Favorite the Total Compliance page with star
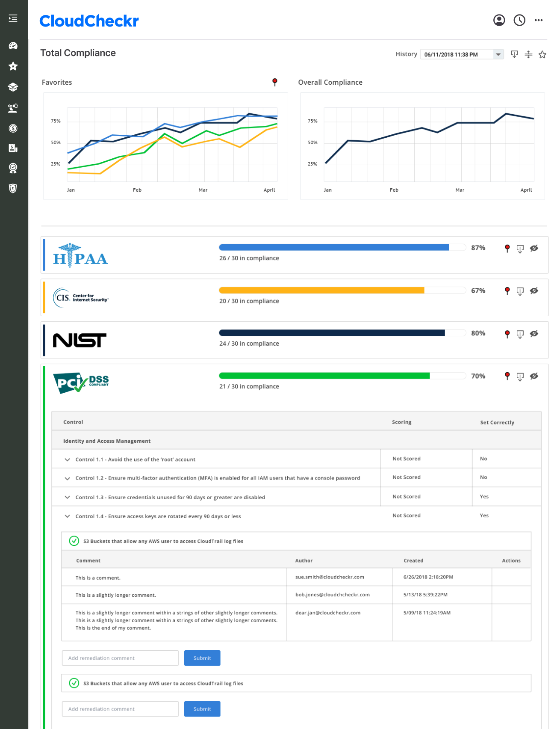The height and width of the screenshot is (729, 560). point(542,54)
